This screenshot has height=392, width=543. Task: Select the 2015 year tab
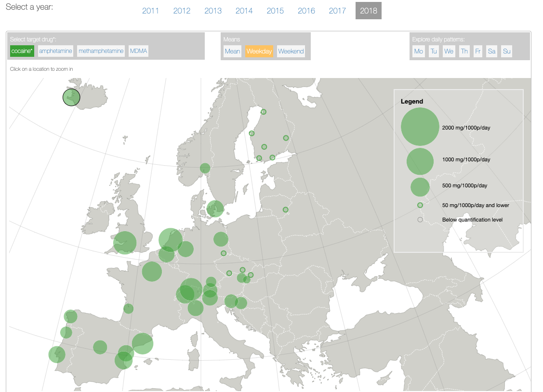[x=275, y=11]
